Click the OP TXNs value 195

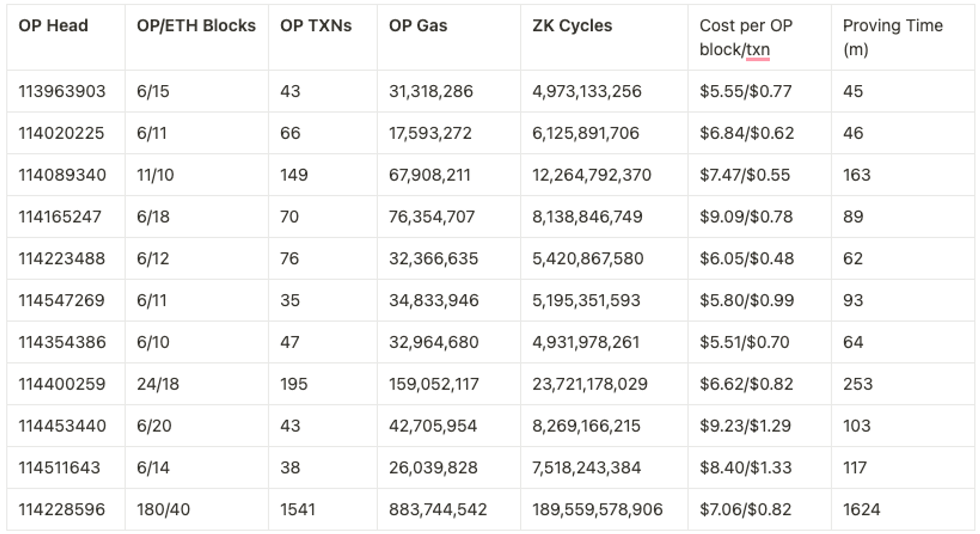[294, 384]
